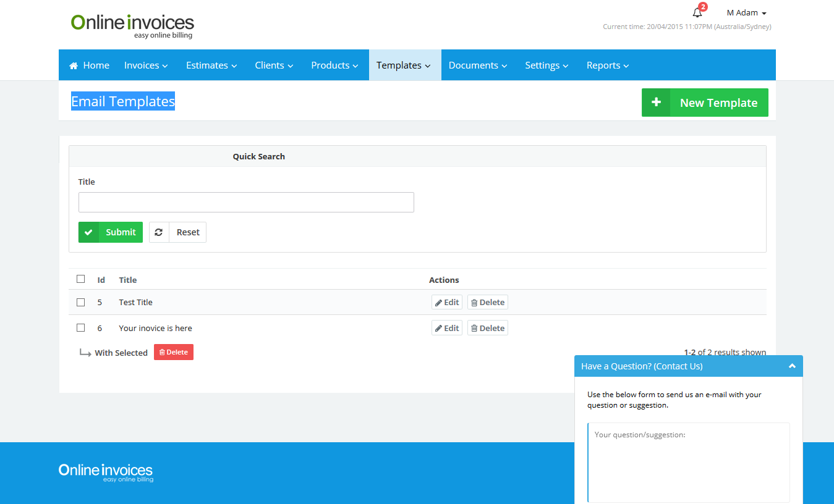The height and width of the screenshot is (504, 834).
Task: Go to the Home menu item
Action: [90, 65]
